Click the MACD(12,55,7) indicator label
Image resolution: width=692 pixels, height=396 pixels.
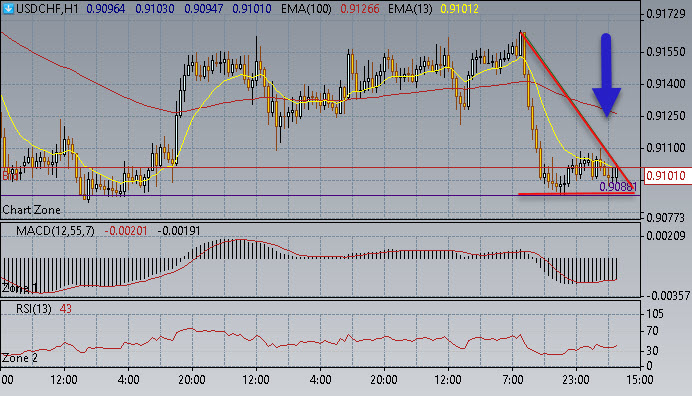point(55,231)
